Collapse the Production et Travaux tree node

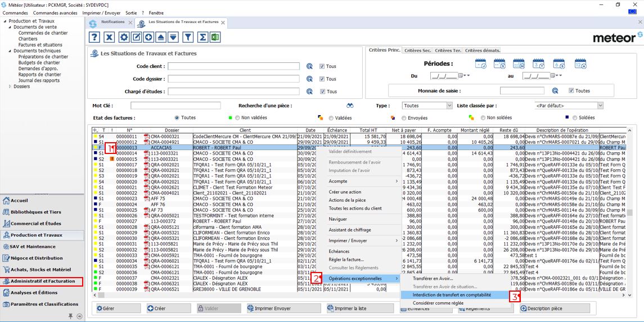[x=5, y=21]
